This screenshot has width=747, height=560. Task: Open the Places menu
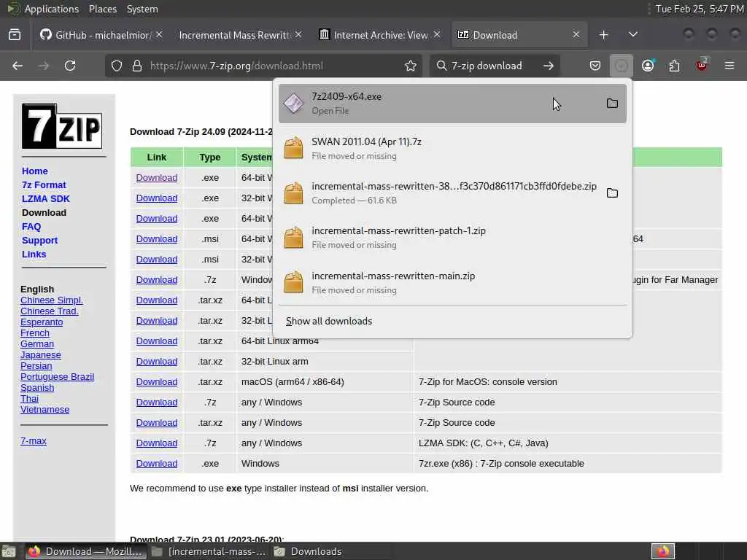click(x=102, y=9)
